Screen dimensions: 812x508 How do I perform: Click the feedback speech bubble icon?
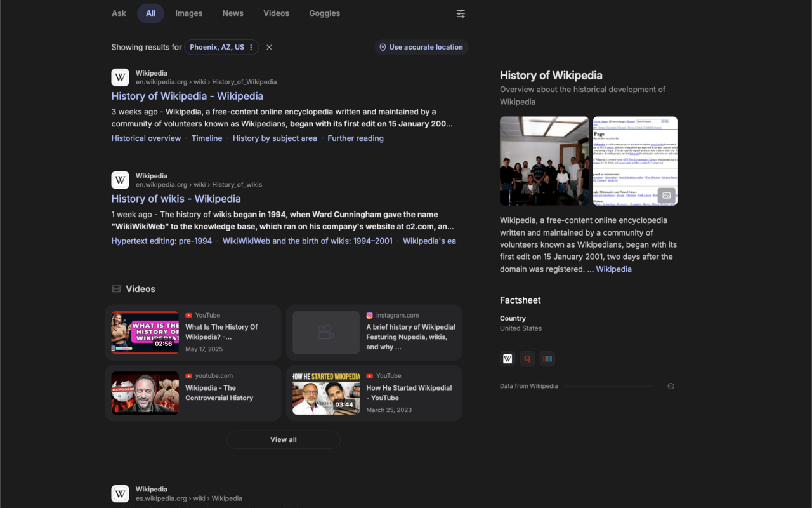[x=671, y=386]
